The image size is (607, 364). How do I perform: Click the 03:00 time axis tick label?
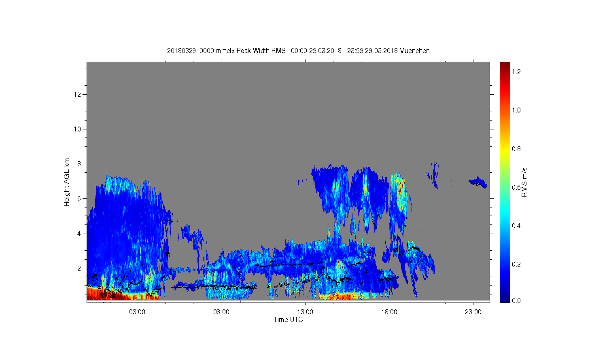pos(137,312)
